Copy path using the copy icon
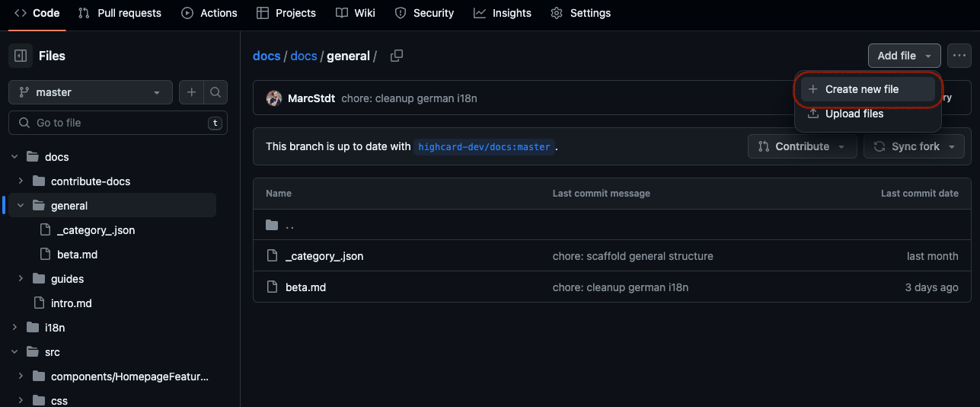Screen dimensions: 980x407 (x=396, y=56)
